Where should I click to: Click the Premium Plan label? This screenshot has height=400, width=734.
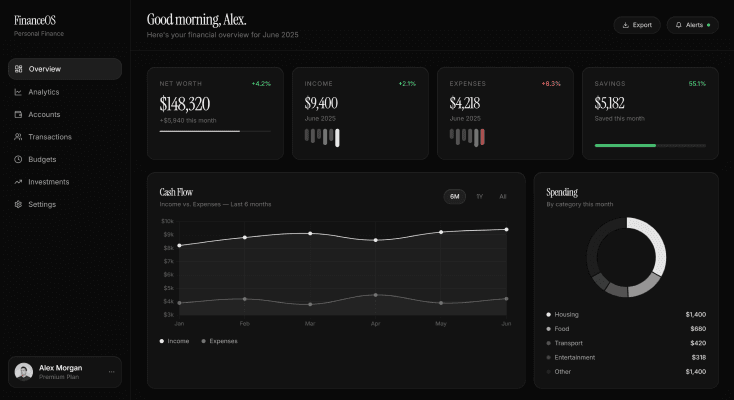[59, 377]
